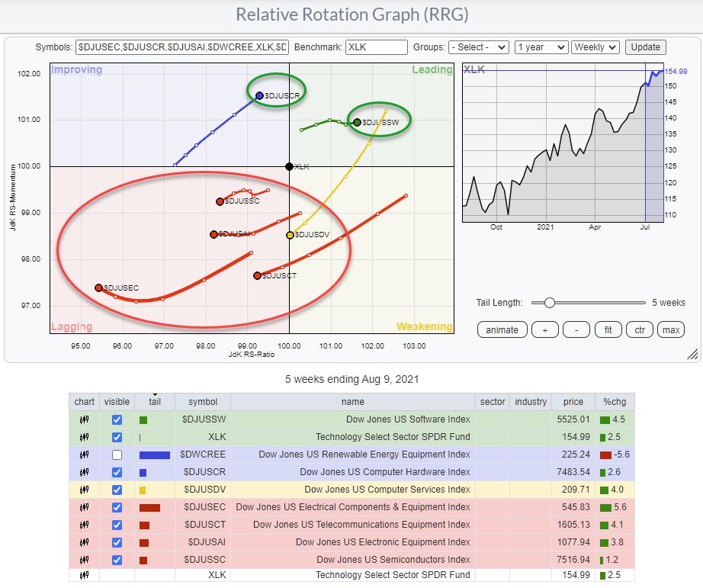Expand the Weekly interval dropdown
The width and height of the screenshot is (703, 588).
click(x=595, y=47)
